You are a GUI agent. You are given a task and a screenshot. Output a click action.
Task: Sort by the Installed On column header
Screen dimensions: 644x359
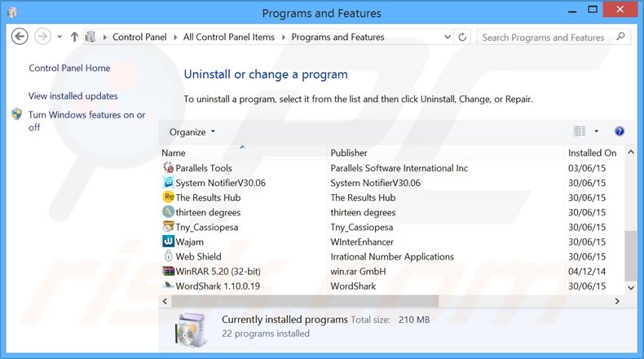point(594,153)
